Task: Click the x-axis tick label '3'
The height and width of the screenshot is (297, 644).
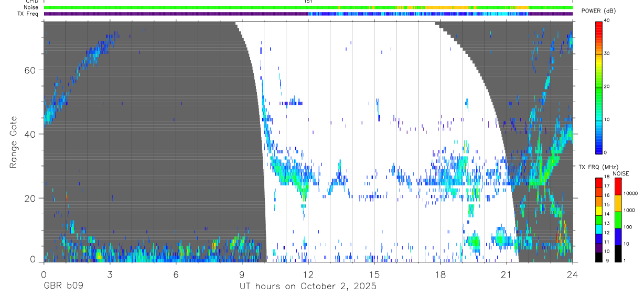Action: click(x=110, y=274)
